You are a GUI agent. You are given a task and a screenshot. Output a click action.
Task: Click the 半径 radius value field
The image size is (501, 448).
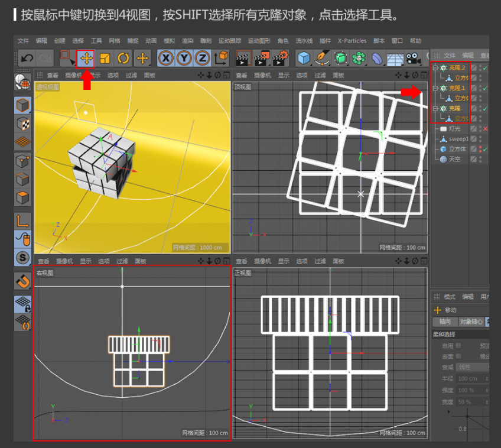click(471, 378)
